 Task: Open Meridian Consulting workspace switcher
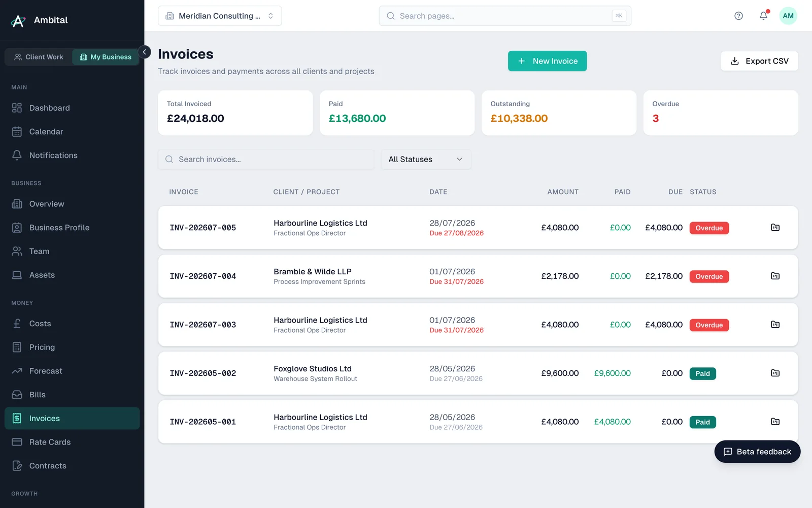pos(220,16)
